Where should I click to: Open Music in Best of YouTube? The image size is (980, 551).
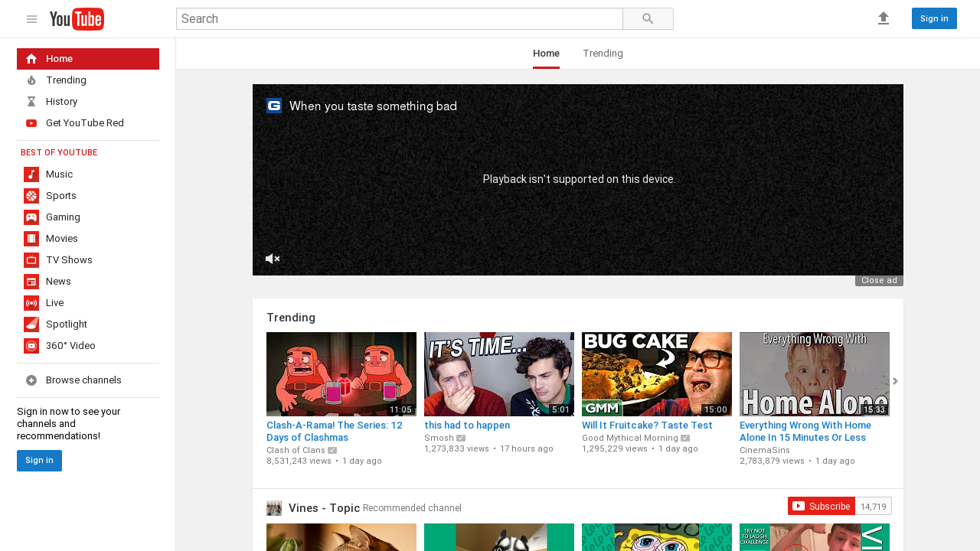click(88, 174)
